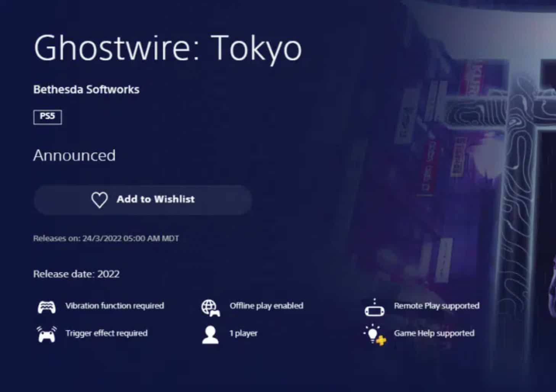Select the PS5 platform badge
The image size is (556, 392).
(x=47, y=117)
